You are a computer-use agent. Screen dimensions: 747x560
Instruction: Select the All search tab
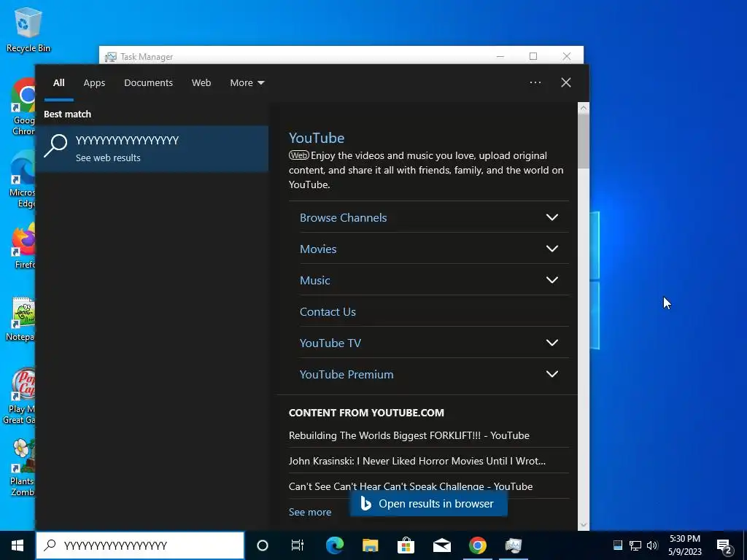58,83
